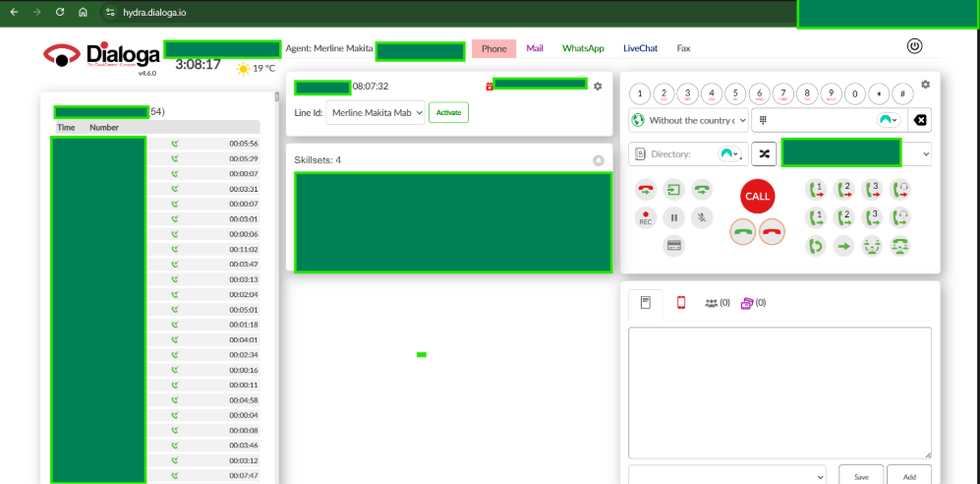The width and height of the screenshot is (980, 484).
Task: Click inside the notes text area
Action: tap(779, 392)
